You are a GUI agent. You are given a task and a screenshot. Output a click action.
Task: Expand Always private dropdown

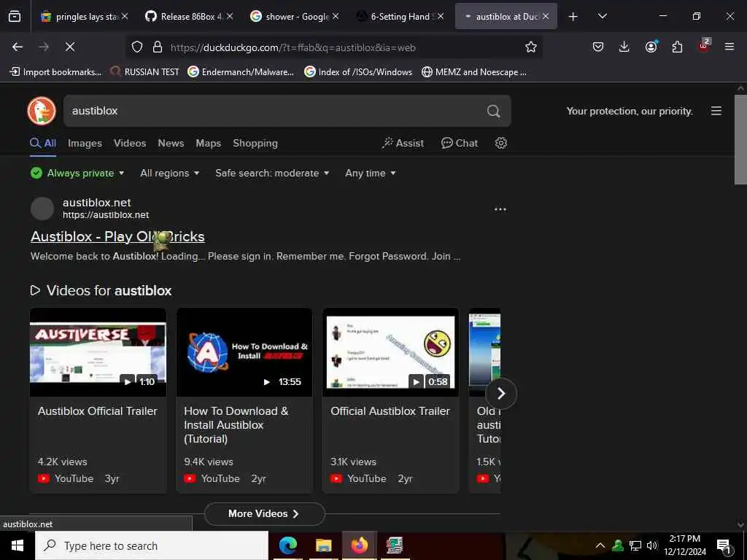click(x=77, y=173)
